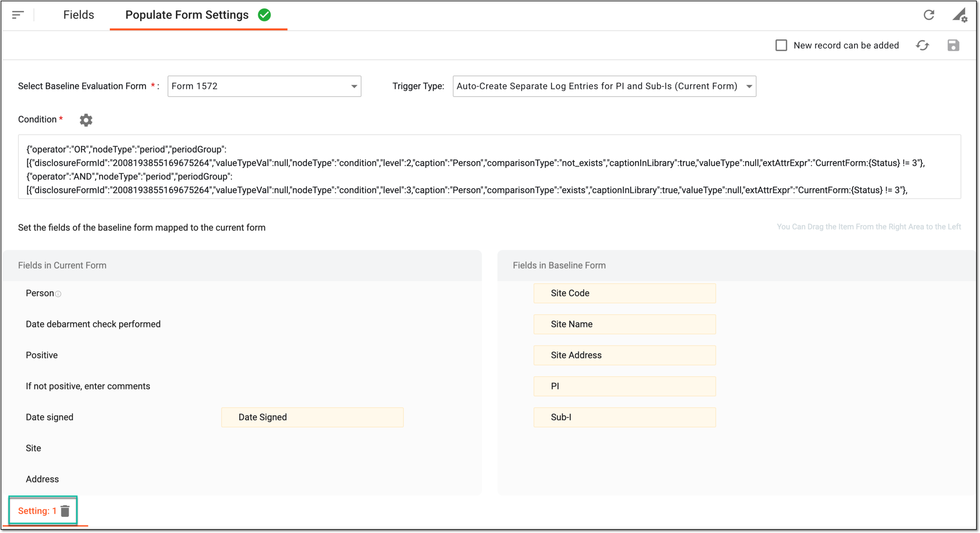This screenshot has height=533, width=980.
Task: Click Select Baseline Evaluation Form label
Action: [82, 86]
